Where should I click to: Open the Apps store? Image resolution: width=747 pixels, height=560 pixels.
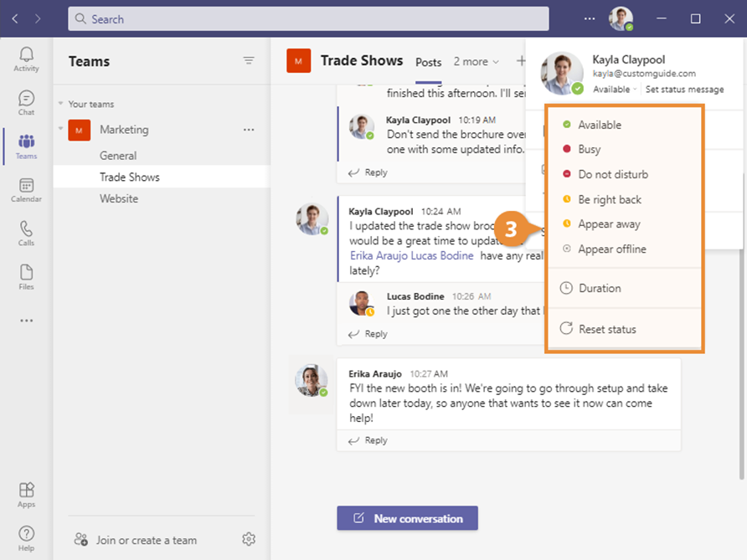tap(26, 495)
